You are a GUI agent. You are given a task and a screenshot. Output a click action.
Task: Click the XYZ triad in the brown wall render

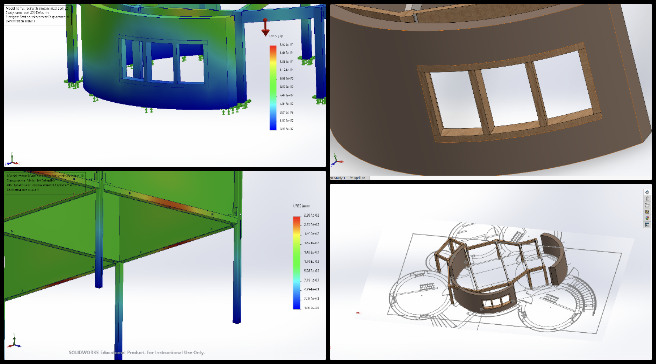[337, 161]
